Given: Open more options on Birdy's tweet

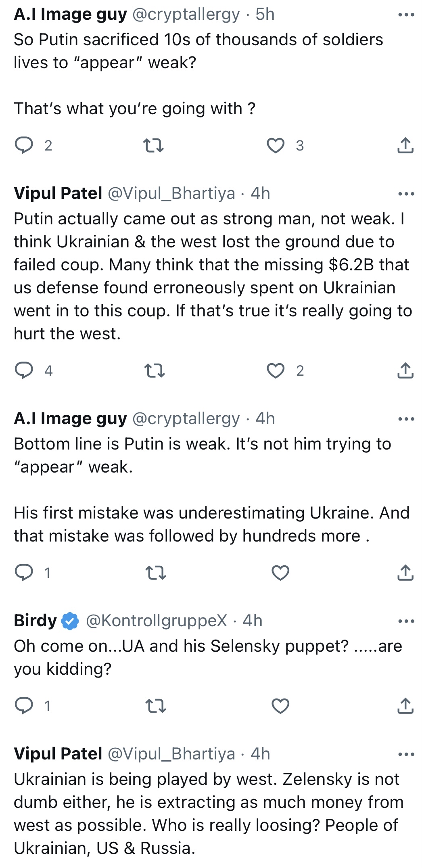Looking at the screenshot, I should click(406, 621).
